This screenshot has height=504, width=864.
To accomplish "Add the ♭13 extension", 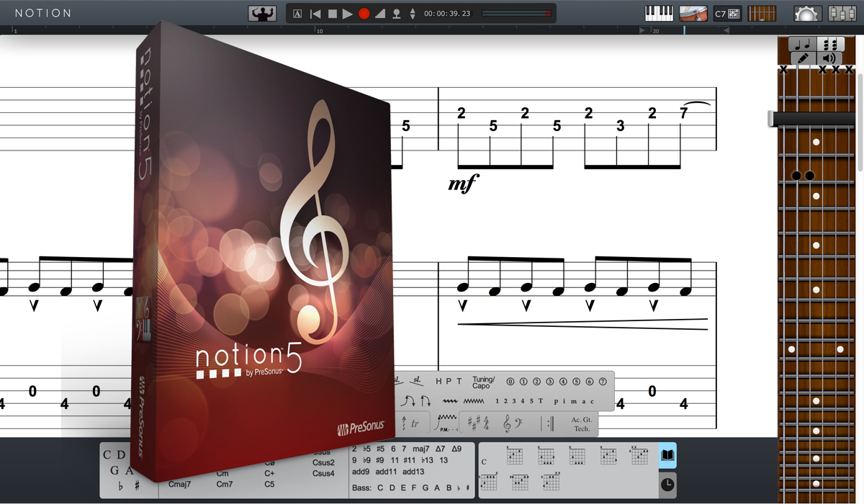I will 427,460.
